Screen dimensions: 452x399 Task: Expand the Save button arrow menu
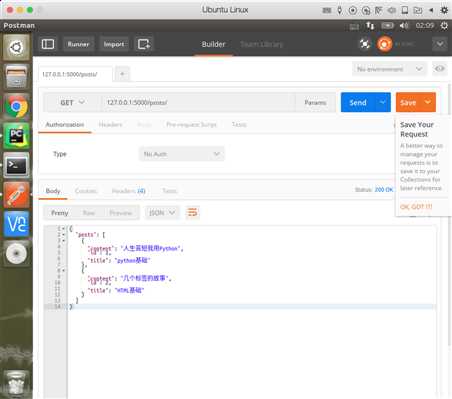point(428,102)
